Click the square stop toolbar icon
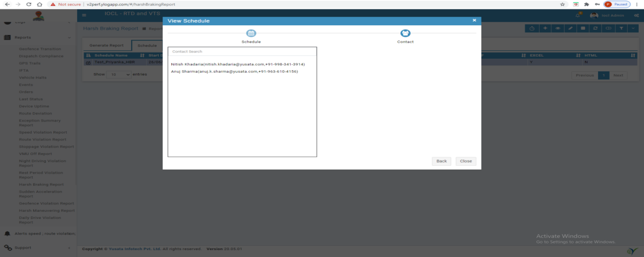Screen dimensions: 644x257 (x=583, y=28)
